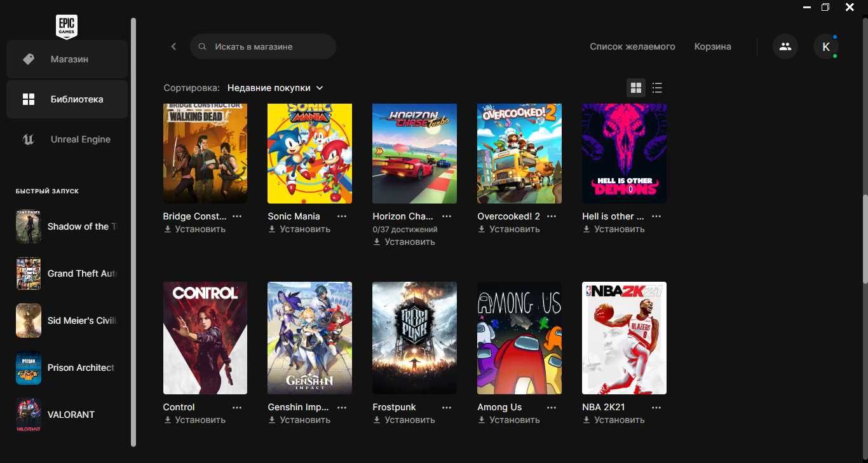Open the K profile avatar menu
Viewport: 868px width, 463px height.
pos(826,46)
